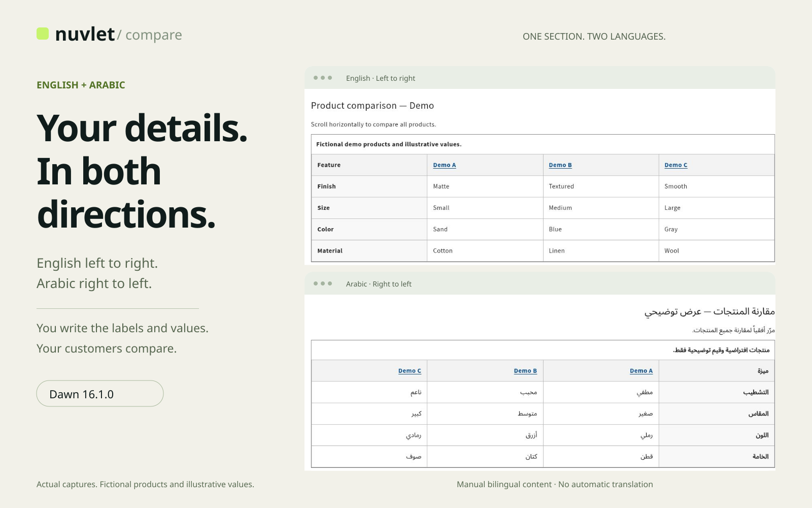Viewport: 812px width, 508px height.
Task: Click the Dawn 16.1.0 pill button
Action: pos(100,394)
